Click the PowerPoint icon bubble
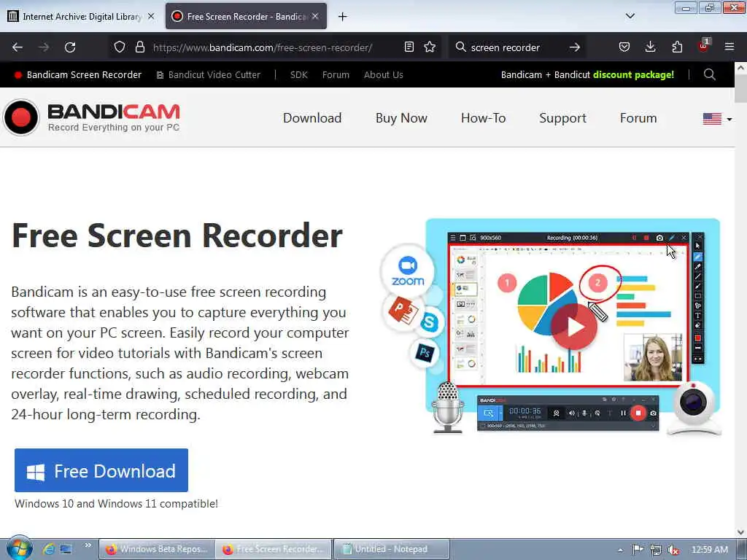Viewport: 747px width, 560px height. point(403,311)
